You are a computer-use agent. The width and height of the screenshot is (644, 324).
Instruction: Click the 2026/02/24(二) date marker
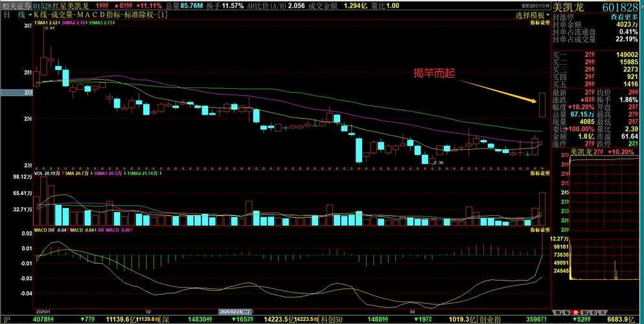tap(235, 312)
